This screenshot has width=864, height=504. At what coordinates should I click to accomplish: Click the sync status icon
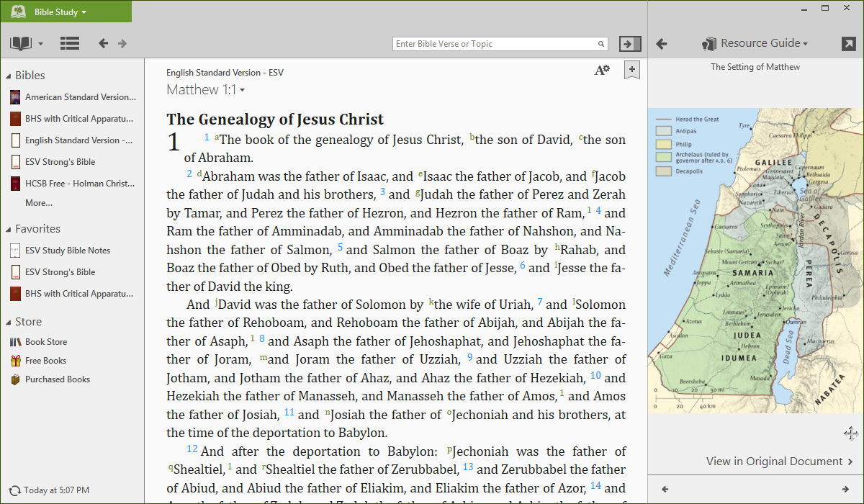15,490
